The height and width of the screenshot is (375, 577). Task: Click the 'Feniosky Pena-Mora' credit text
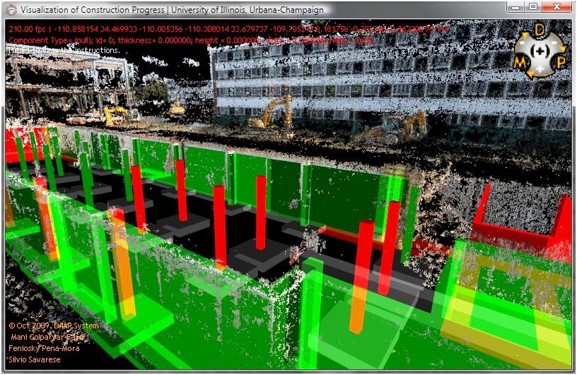point(44,348)
